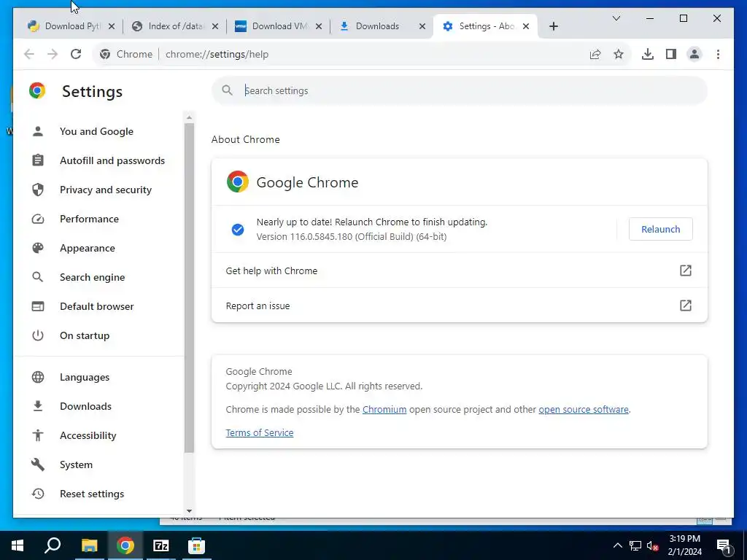Click the magnifier icon in settings search
This screenshot has width=747, height=560.
(x=228, y=90)
